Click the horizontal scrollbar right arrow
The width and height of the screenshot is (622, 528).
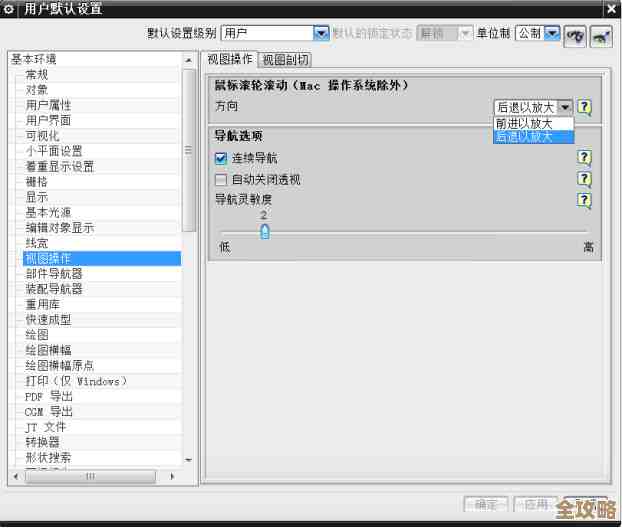(172, 476)
